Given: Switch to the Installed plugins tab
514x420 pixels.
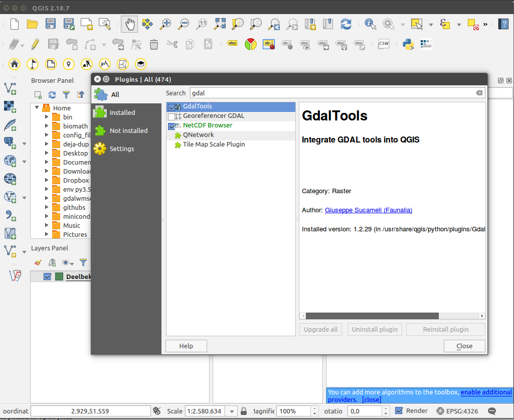Looking at the screenshot, I should [x=126, y=112].
